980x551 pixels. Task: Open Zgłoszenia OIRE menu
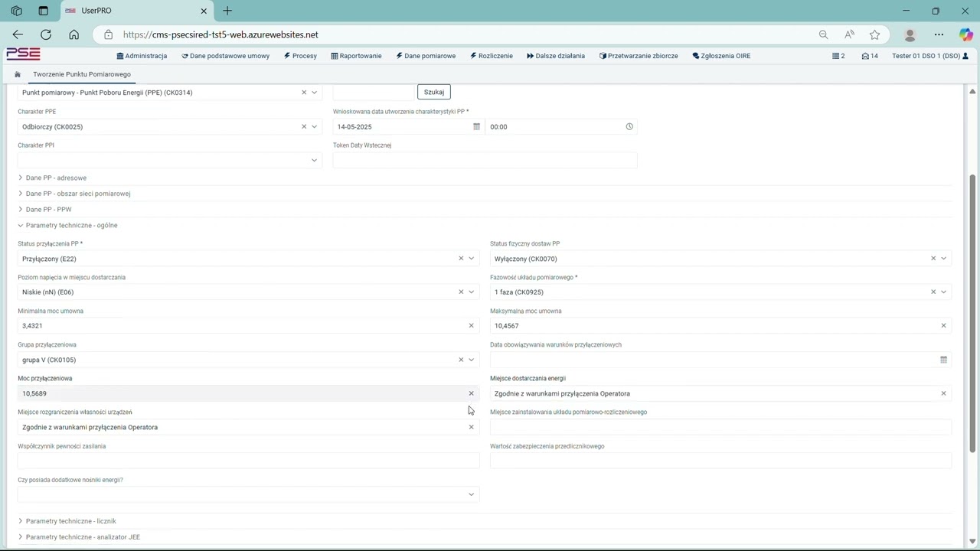[721, 56]
